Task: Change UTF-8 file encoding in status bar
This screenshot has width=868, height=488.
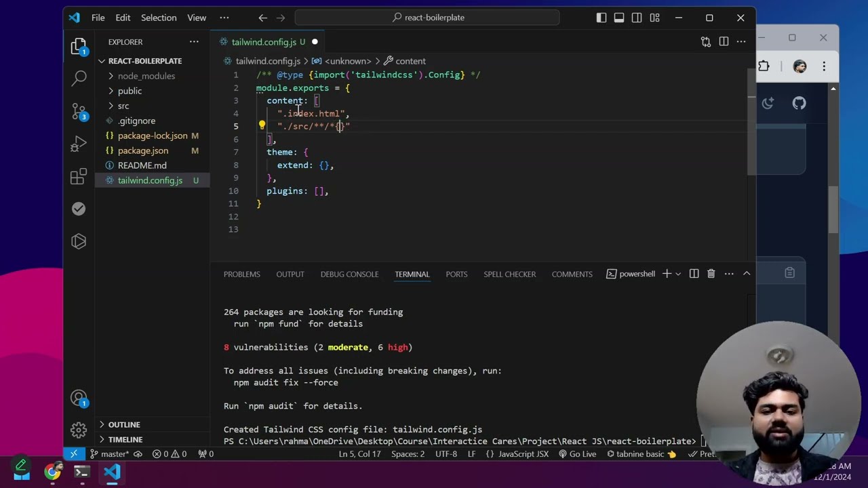Action: (446, 454)
